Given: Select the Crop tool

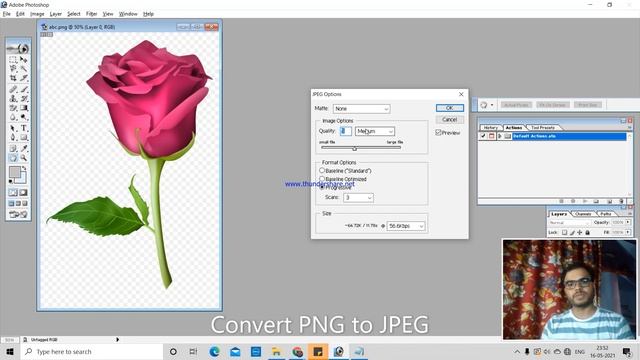Looking at the screenshot, I should [x=13, y=78].
